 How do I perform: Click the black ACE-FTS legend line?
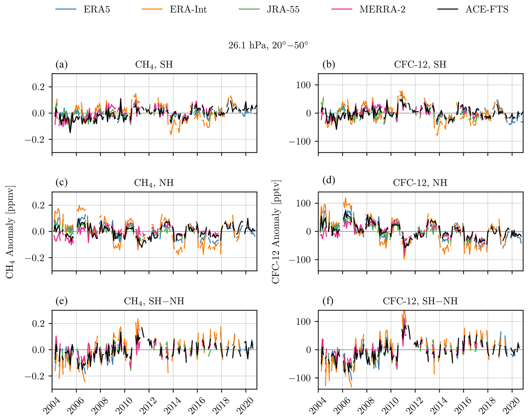tap(448, 9)
